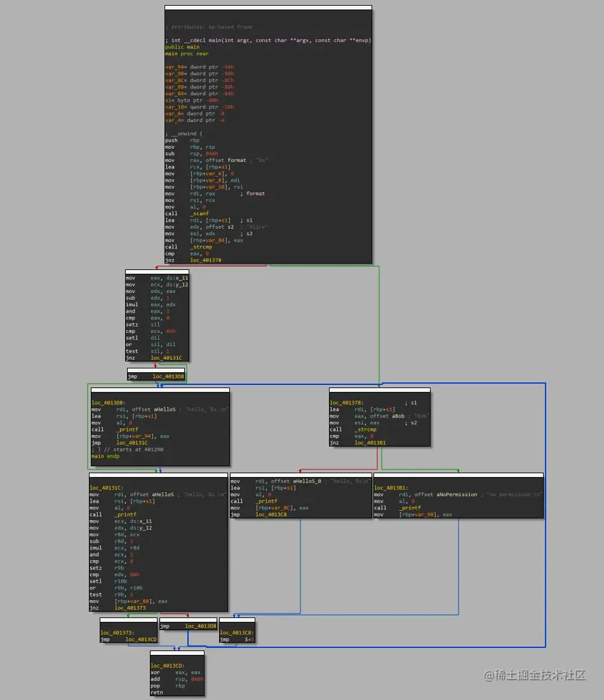Follow the 'jnz loc_401378' jump target

(x=205, y=260)
